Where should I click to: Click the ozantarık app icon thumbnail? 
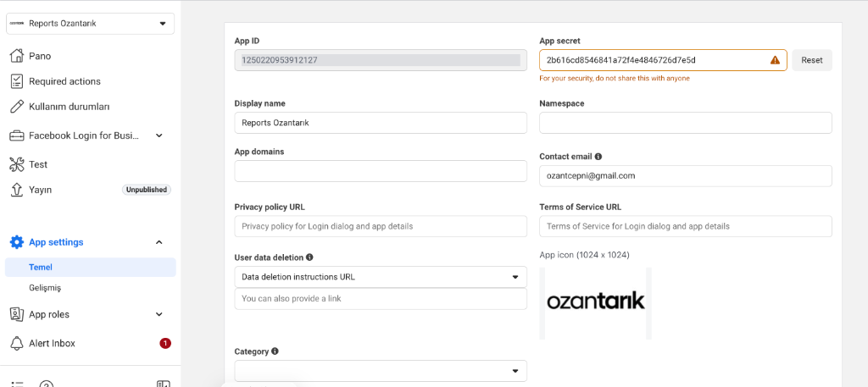(595, 302)
